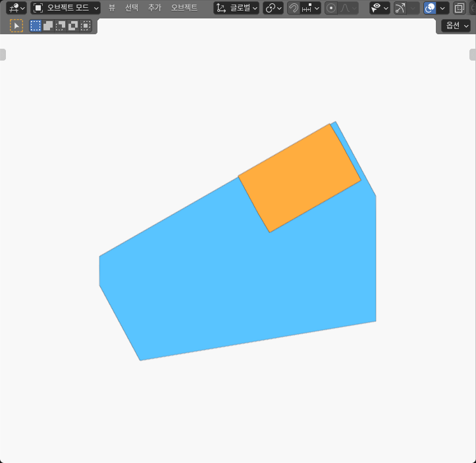Select the orange rectangle object
This screenshot has height=463, width=476.
300,178
